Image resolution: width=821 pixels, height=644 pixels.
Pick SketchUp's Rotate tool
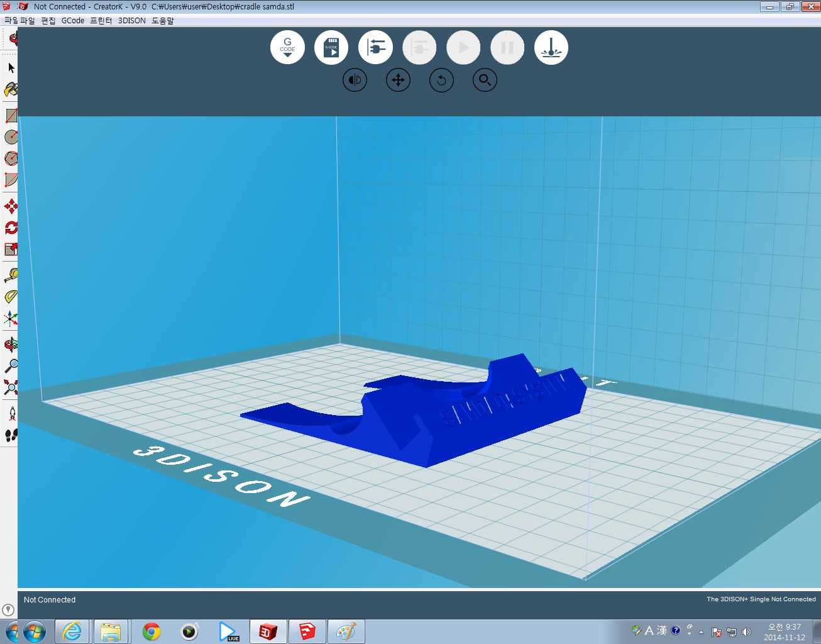pos(11,228)
